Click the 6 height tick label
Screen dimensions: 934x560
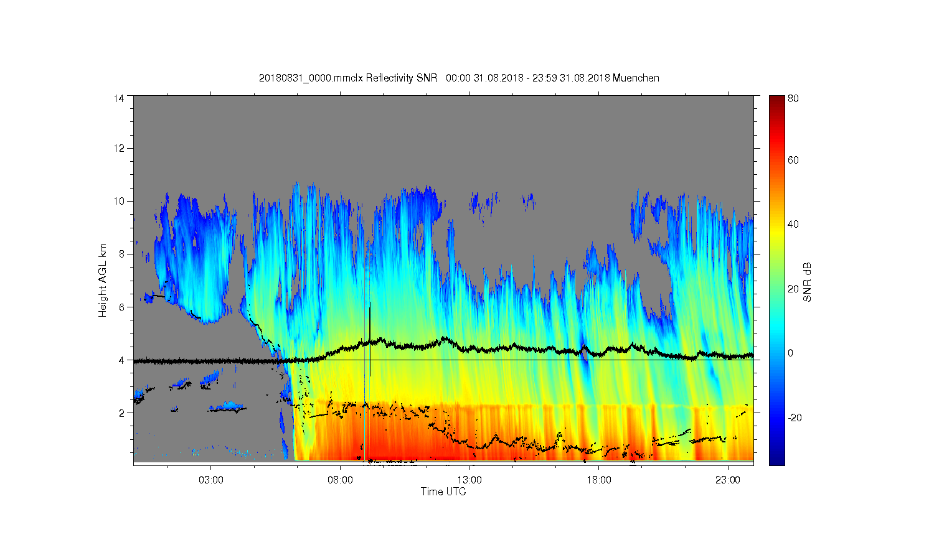121,307
